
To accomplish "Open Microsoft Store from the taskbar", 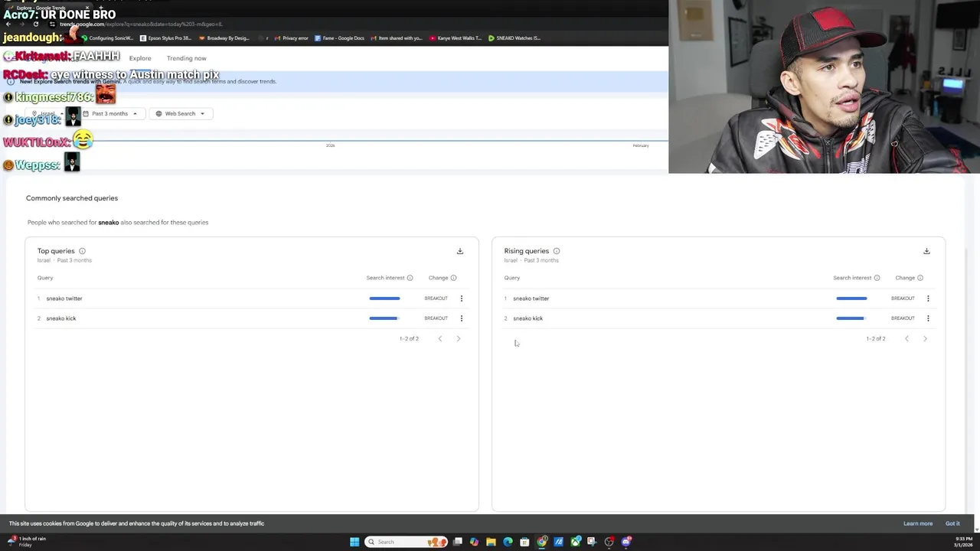I will [524, 542].
